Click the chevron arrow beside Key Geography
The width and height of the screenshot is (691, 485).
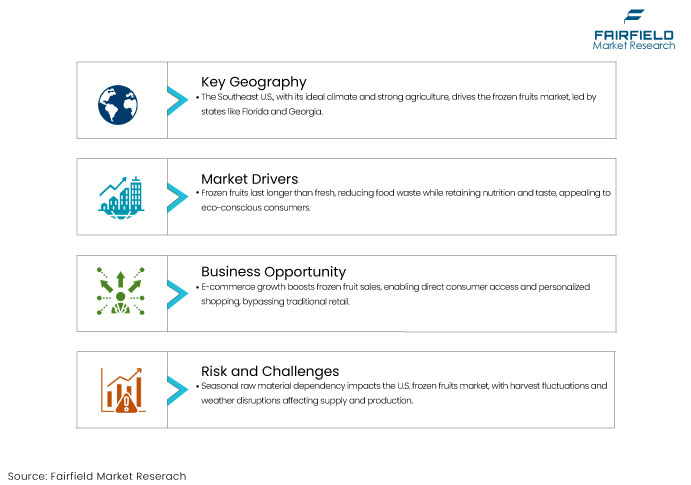[x=177, y=101]
